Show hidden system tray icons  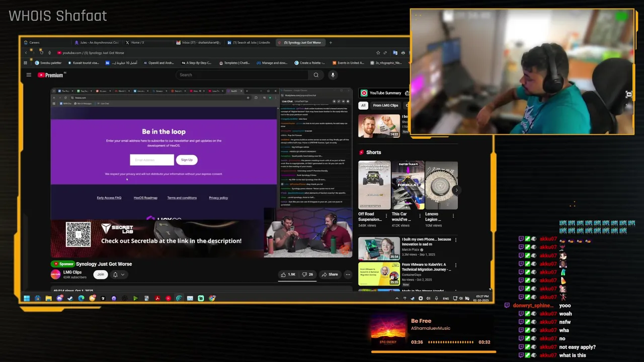pos(396,299)
